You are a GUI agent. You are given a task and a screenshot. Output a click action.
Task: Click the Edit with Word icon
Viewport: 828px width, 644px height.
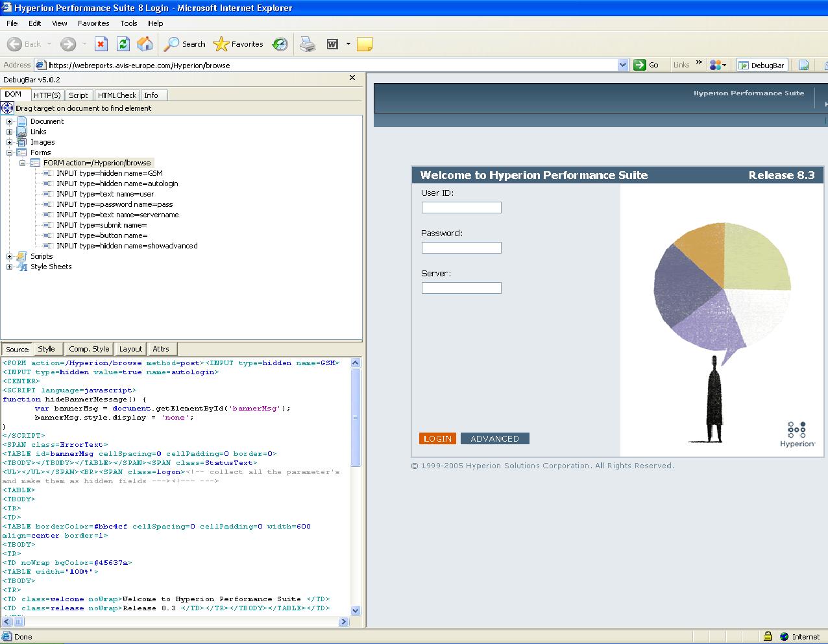332,44
